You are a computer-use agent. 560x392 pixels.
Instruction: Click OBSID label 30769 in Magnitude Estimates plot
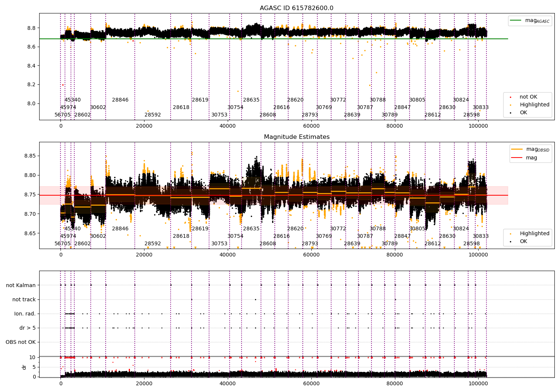pyautogui.click(x=324, y=236)
